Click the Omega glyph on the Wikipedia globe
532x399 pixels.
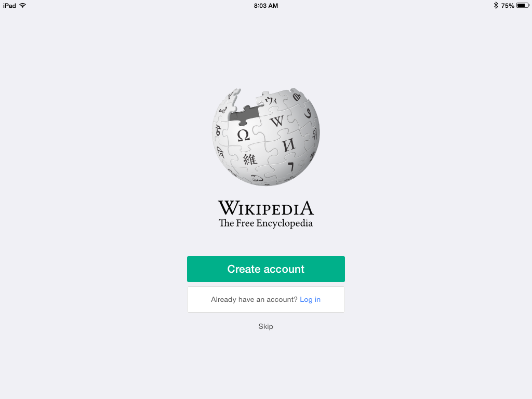tap(243, 136)
